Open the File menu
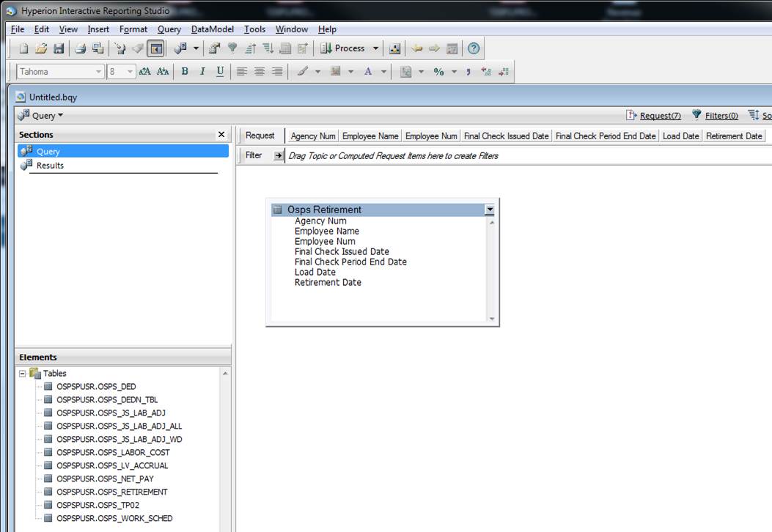The width and height of the screenshot is (772, 532). pos(18,29)
